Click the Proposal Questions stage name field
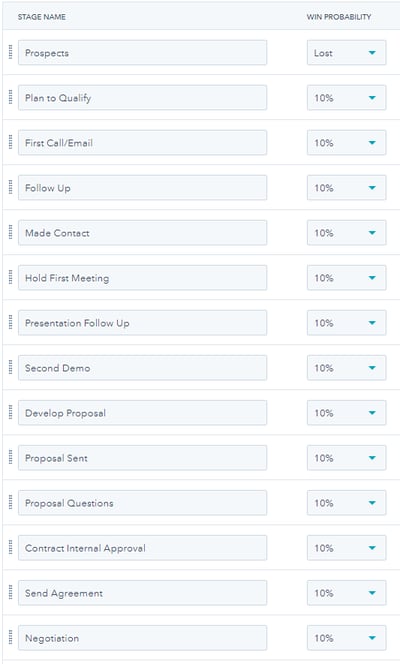Viewport: 400px width, 664px height. tap(142, 503)
